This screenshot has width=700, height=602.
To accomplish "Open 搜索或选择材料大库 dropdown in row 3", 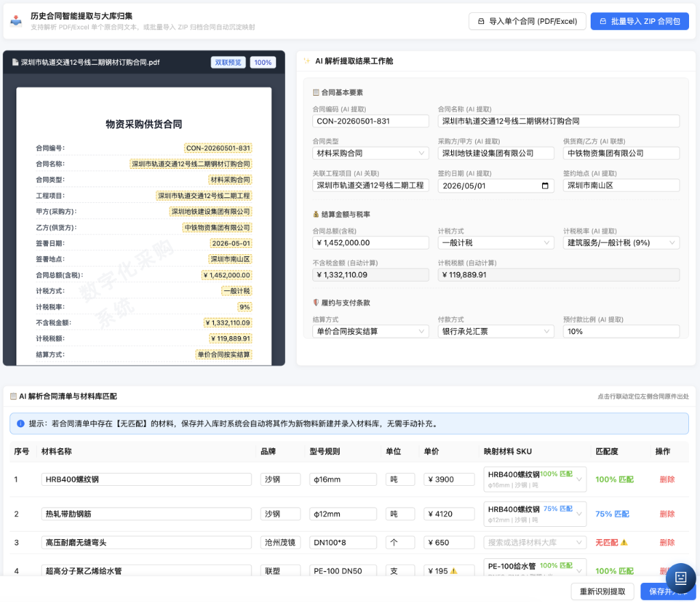I will coord(535,543).
